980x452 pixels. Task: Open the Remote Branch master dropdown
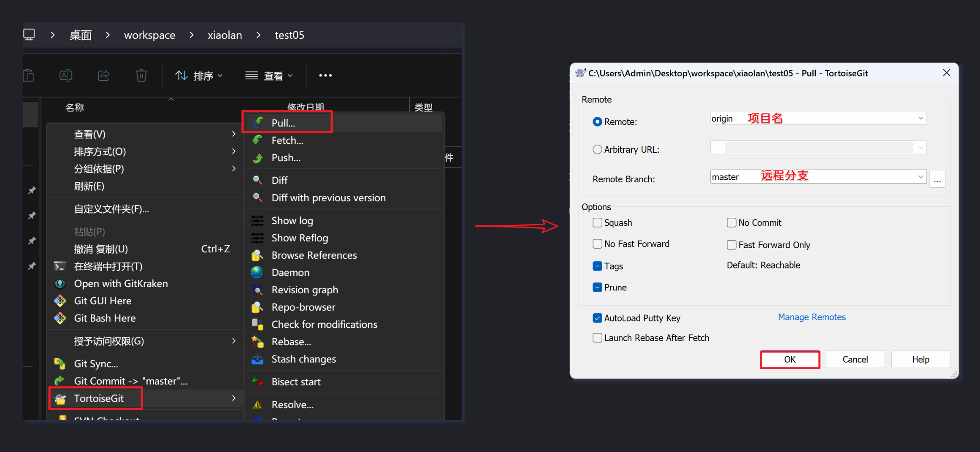tap(920, 177)
